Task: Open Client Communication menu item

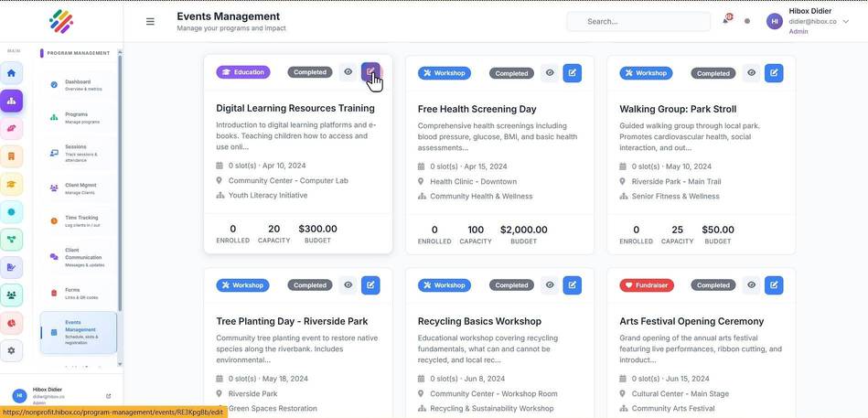Action: coord(79,257)
